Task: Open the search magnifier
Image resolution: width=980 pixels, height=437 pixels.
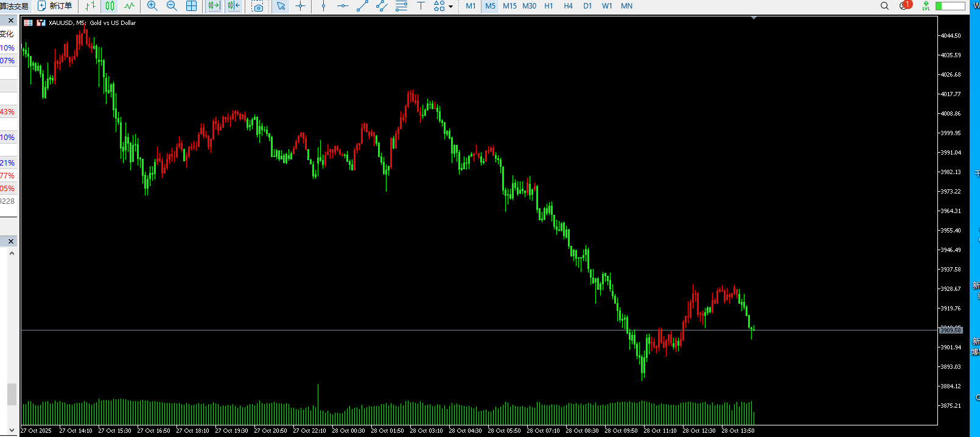Action: (884, 6)
